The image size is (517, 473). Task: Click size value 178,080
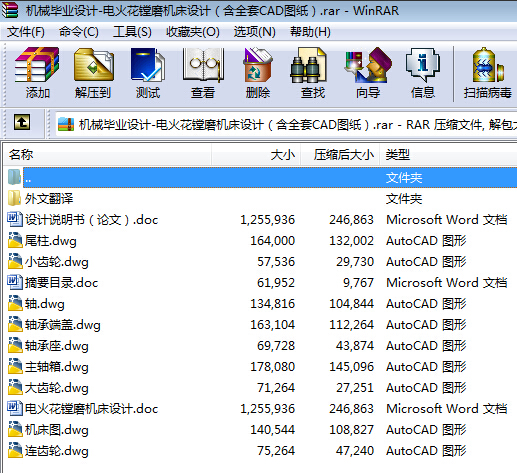tap(272, 367)
